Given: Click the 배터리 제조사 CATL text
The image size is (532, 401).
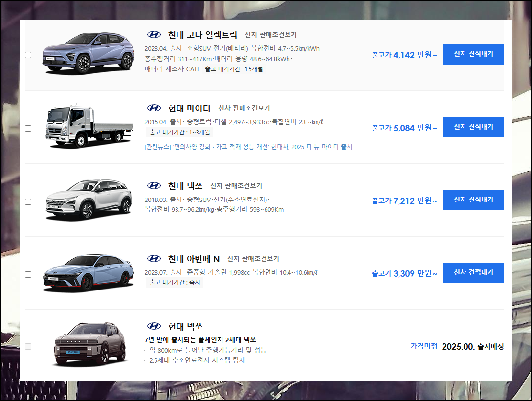Looking at the screenshot, I should tap(172, 69).
